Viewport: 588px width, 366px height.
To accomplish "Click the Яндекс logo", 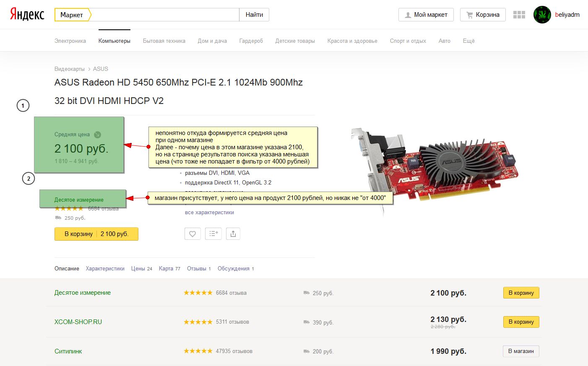I will tap(27, 14).
